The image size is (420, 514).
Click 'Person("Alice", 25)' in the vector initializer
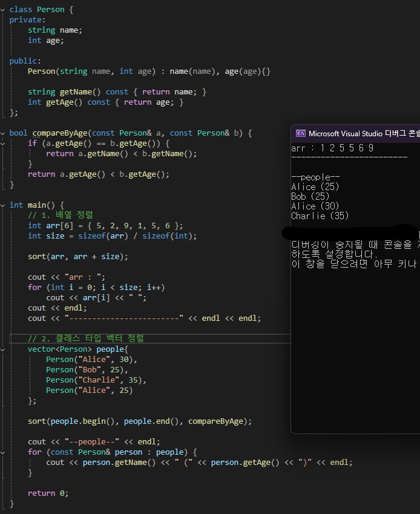(90, 390)
